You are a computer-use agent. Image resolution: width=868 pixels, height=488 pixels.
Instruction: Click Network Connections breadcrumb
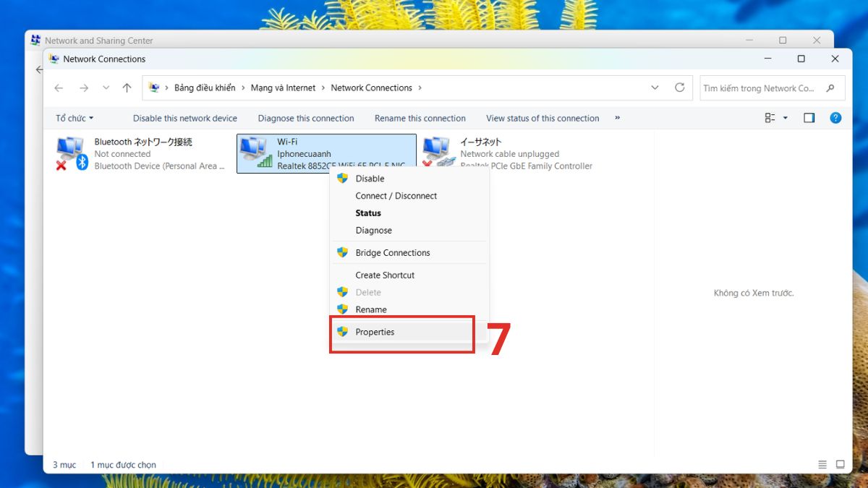[371, 87]
